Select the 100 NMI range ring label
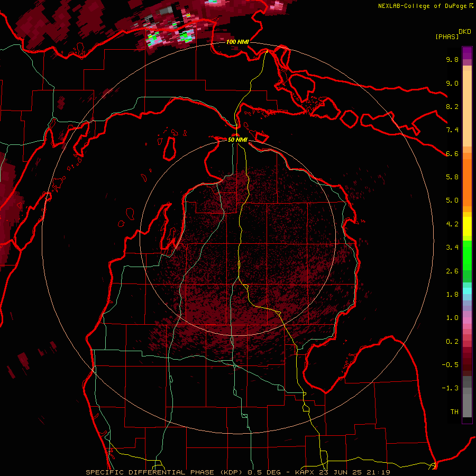Viewport: 476px width, 476px height. coord(237,42)
